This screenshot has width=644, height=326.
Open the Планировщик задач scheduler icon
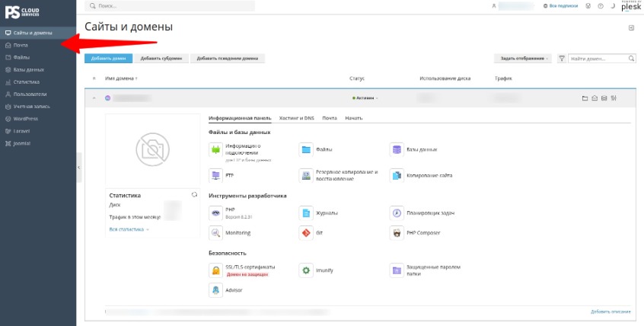[397, 213]
